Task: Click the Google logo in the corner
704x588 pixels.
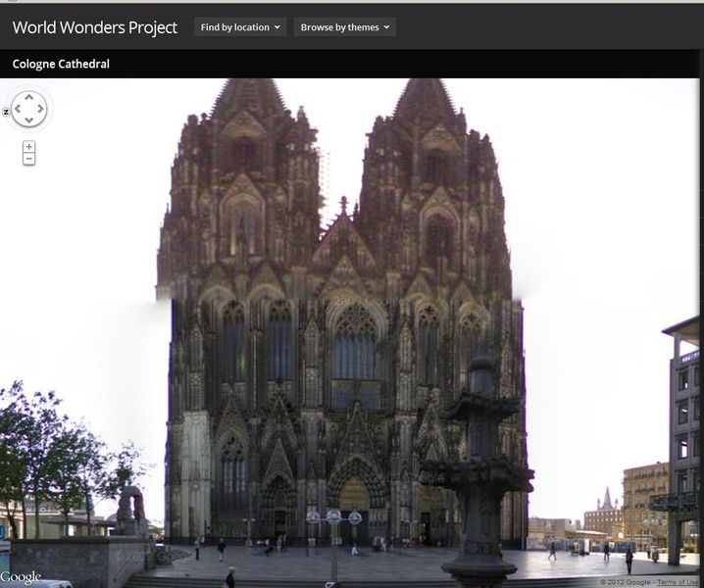Action: pos(21,577)
